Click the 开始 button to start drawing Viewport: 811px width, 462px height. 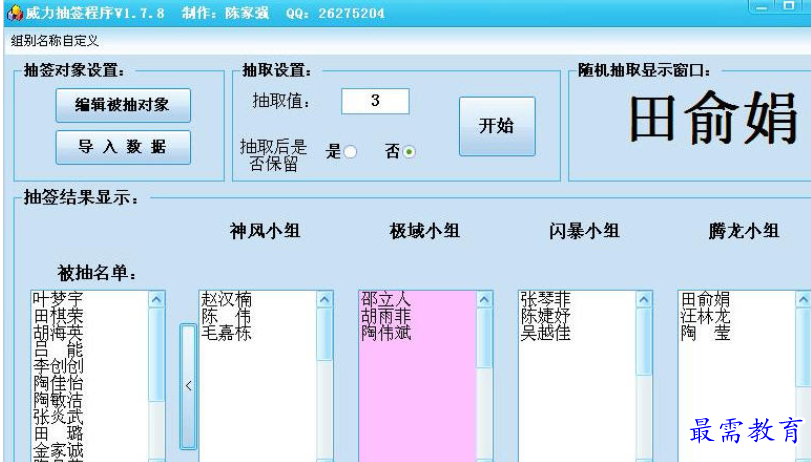tap(497, 126)
